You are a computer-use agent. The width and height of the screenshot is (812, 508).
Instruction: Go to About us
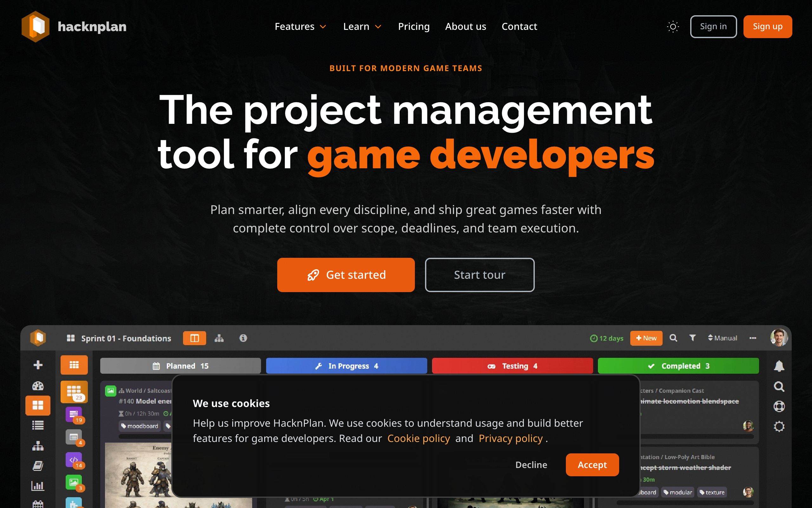[x=465, y=27]
